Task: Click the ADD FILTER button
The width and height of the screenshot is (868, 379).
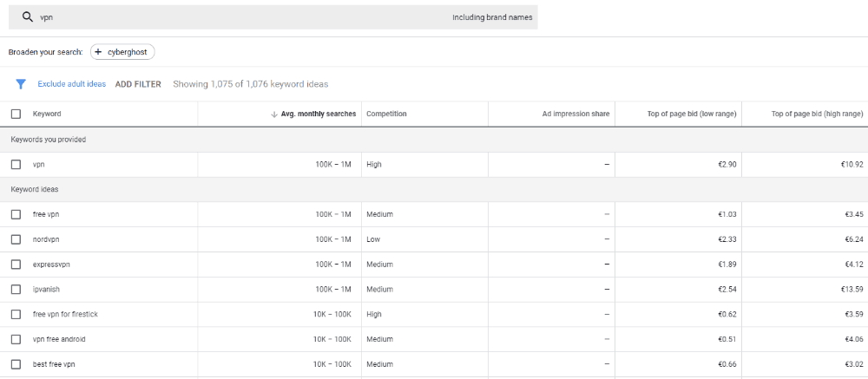Action: 138,84
